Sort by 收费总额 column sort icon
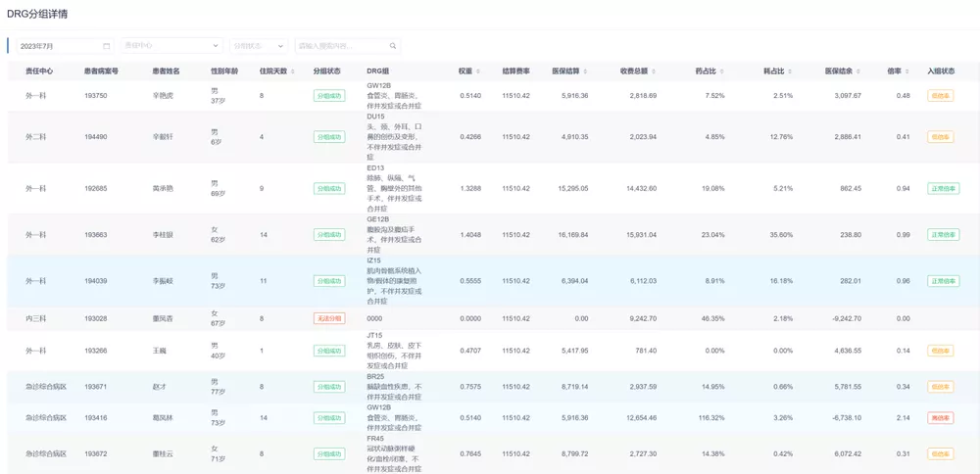 click(x=654, y=71)
